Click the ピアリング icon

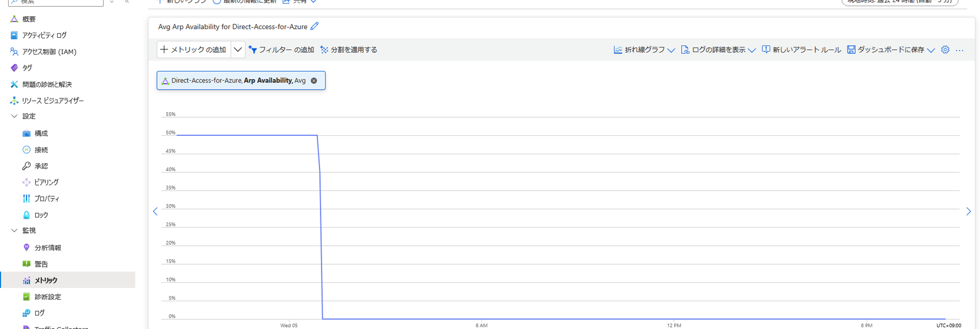click(26, 182)
